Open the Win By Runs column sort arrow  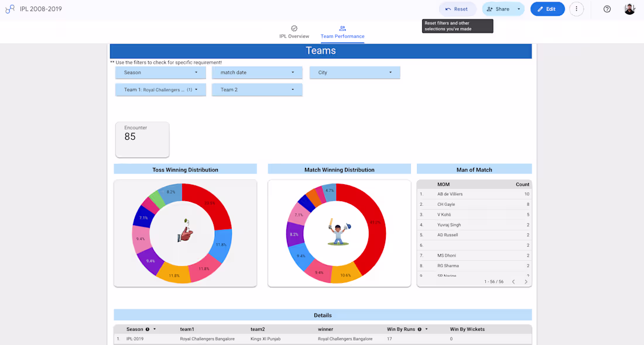426,329
